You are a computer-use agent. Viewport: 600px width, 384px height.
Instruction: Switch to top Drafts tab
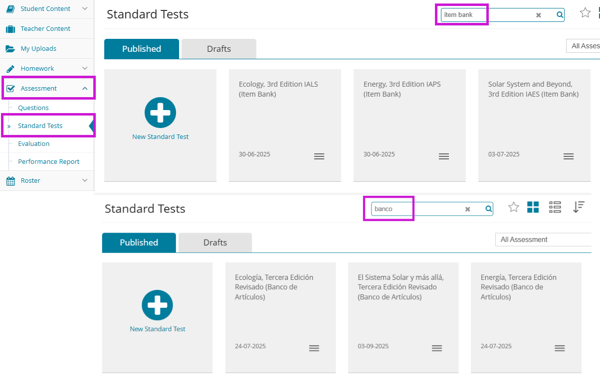pos(219,49)
